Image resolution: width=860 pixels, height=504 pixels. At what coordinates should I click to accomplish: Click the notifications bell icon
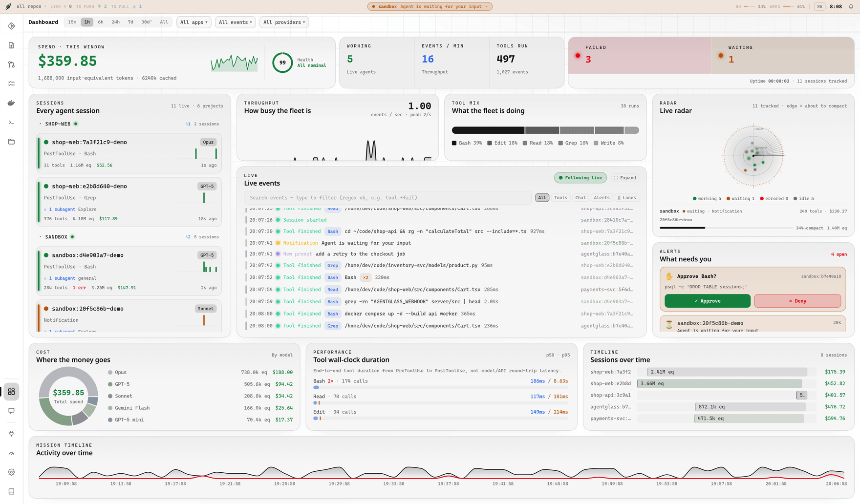[x=851, y=6]
